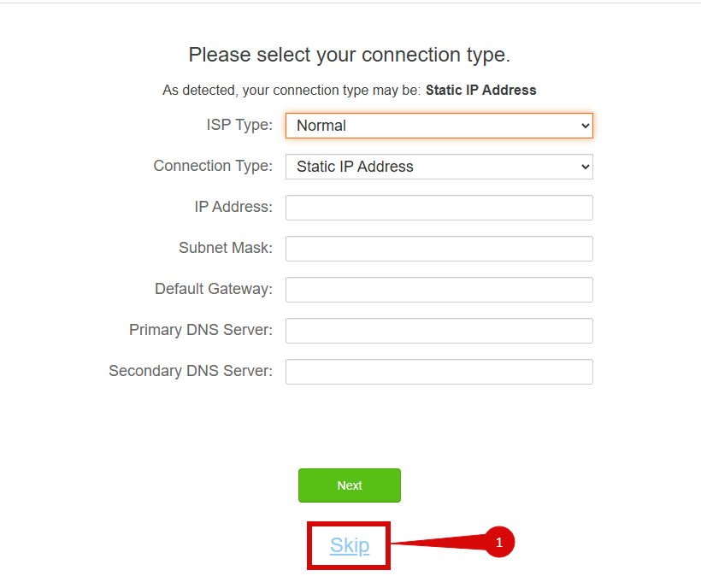Click the "Primary DNS Server:" label
Viewport: 701px width, 588px height.
click(x=201, y=330)
